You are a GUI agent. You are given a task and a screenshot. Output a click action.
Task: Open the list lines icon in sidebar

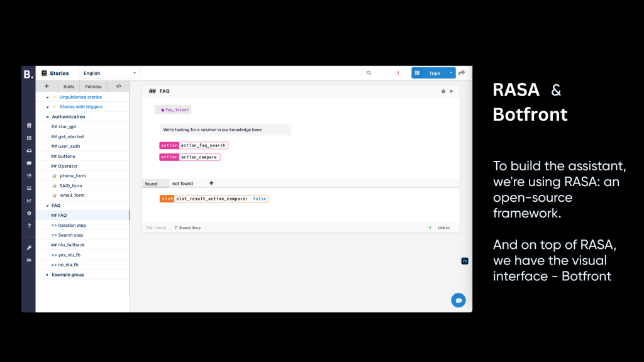(x=29, y=189)
